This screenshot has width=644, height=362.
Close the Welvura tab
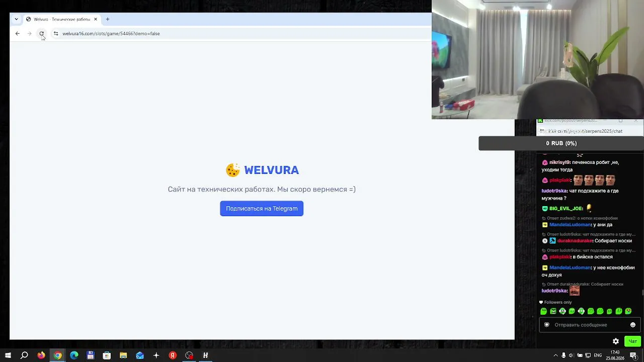click(x=96, y=19)
